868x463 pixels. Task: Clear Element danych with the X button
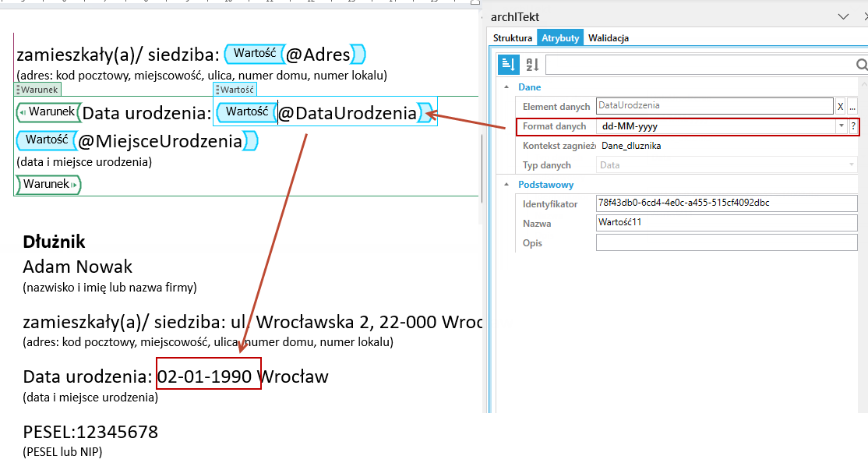[x=840, y=106]
